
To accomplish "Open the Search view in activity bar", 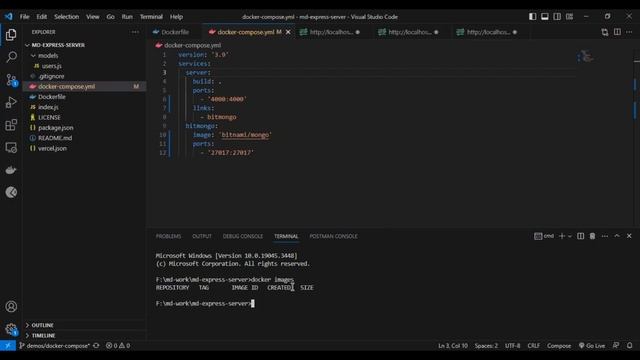I will (x=11, y=57).
